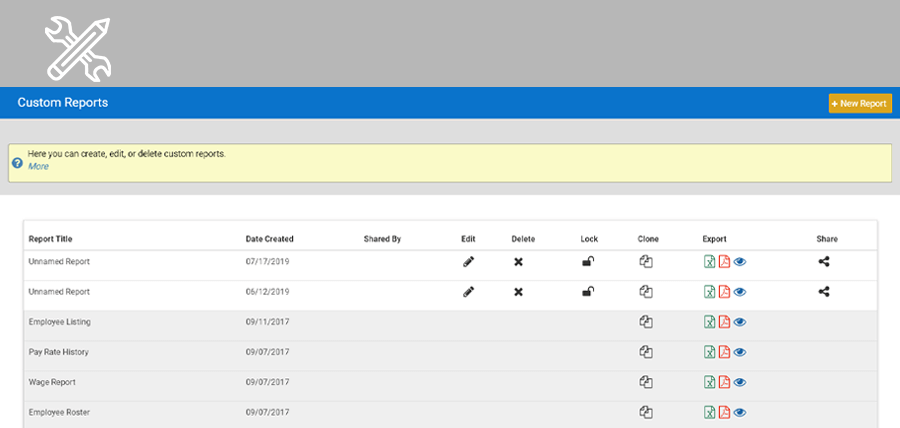Click the Report Title column header

[51, 239]
